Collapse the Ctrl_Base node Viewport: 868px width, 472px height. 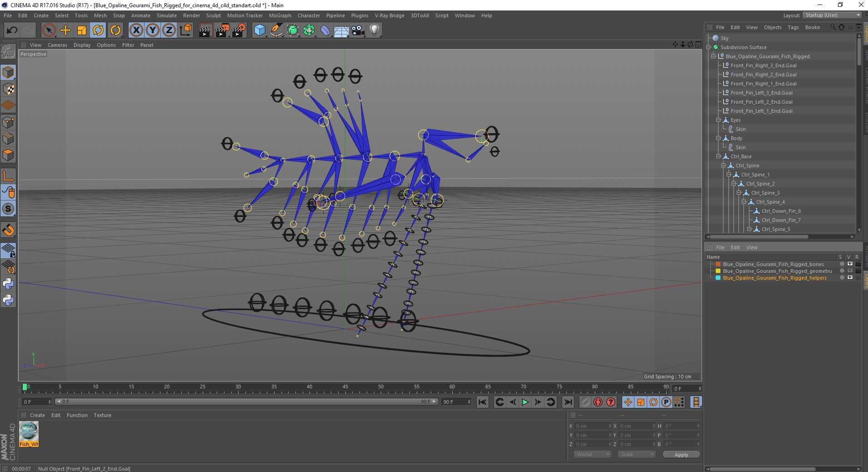point(718,156)
